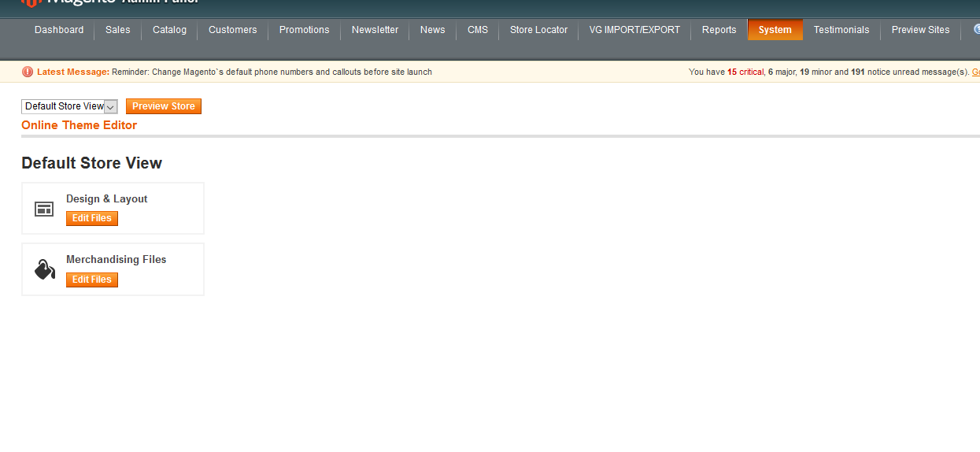Click the Design & Layout window icon

click(44, 209)
